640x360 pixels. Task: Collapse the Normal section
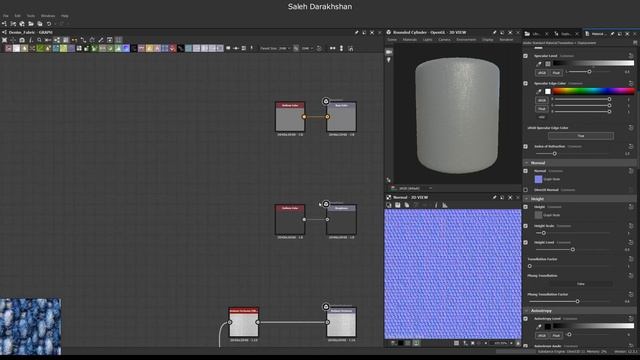[527, 163]
